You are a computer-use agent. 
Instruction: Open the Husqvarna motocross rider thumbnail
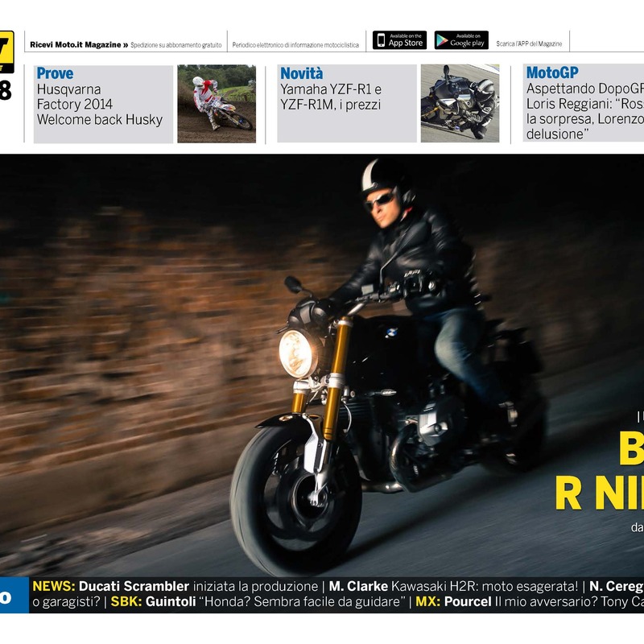point(216,104)
